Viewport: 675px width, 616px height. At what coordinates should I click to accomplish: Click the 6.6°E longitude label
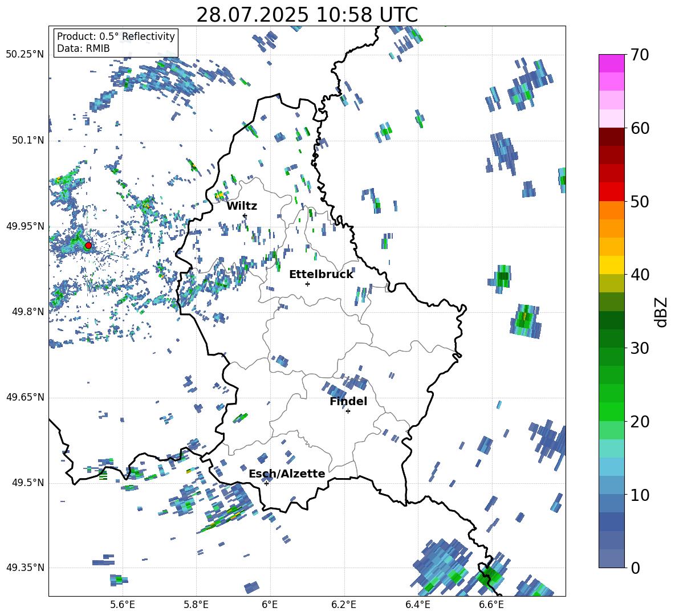[x=491, y=605]
